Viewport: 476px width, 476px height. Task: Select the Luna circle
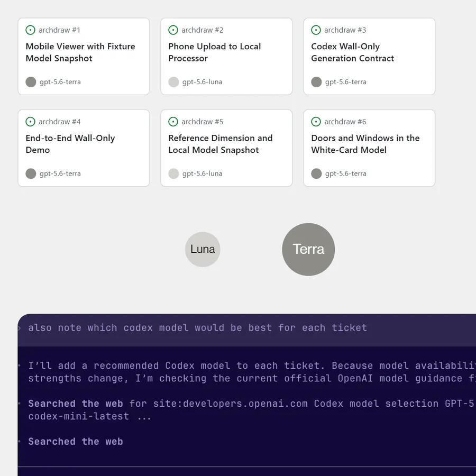click(203, 249)
